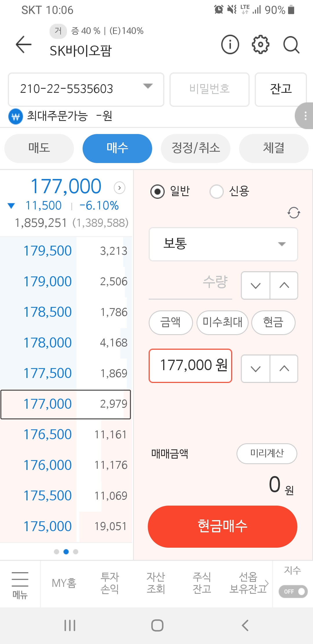Tap arrow circle next to current price
Image resolution: width=313 pixels, height=644 pixels.
click(119, 188)
